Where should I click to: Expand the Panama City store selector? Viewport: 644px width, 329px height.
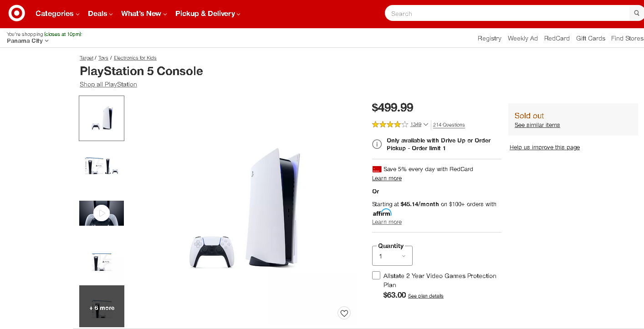pos(28,41)
